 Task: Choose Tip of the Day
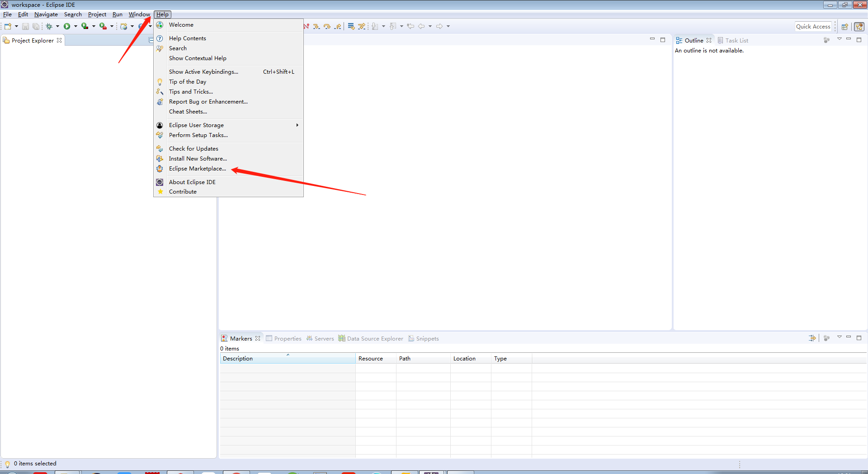[228, 82]
